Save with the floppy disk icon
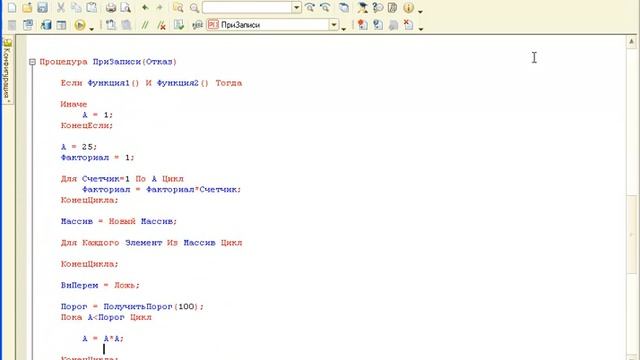This screenshot has height=360, width=640. [42, 7]
